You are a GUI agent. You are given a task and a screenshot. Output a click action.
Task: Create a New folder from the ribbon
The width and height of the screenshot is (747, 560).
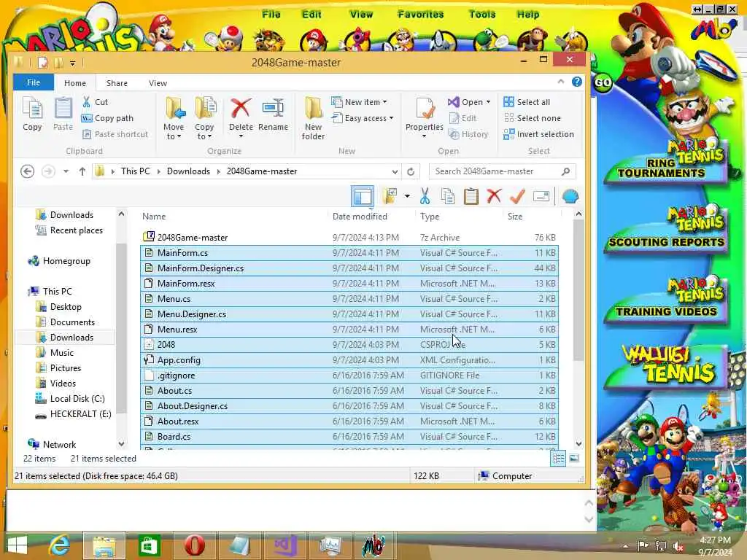[313, 117]
